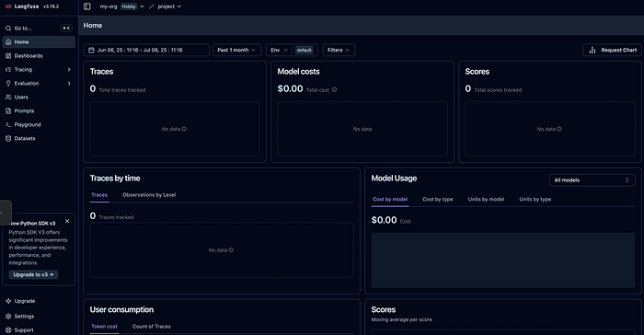Click the v3.78.2 version label
The image size is (644, 335).
coord(51,6)
